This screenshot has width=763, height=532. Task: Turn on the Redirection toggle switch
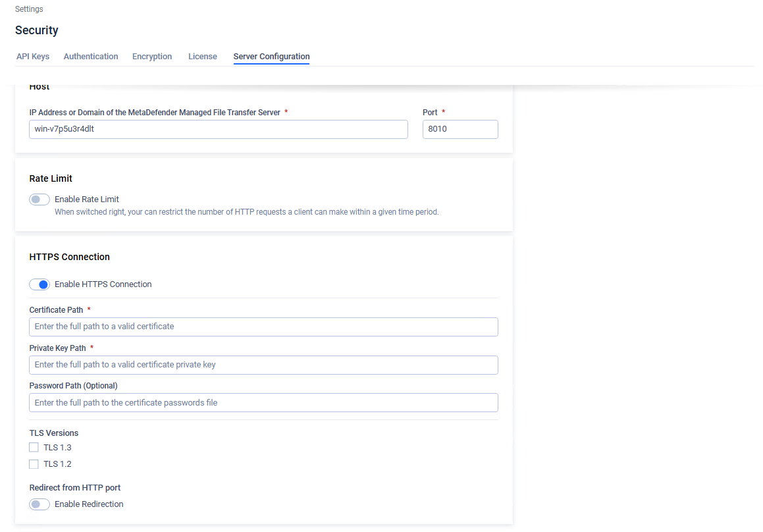pyautogui.click(x=39, y=504)
